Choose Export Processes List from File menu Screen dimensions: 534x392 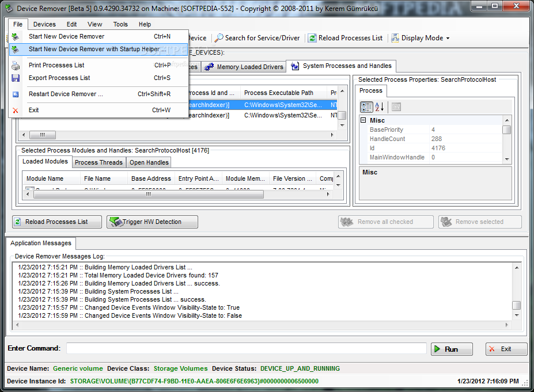[99, 78]
